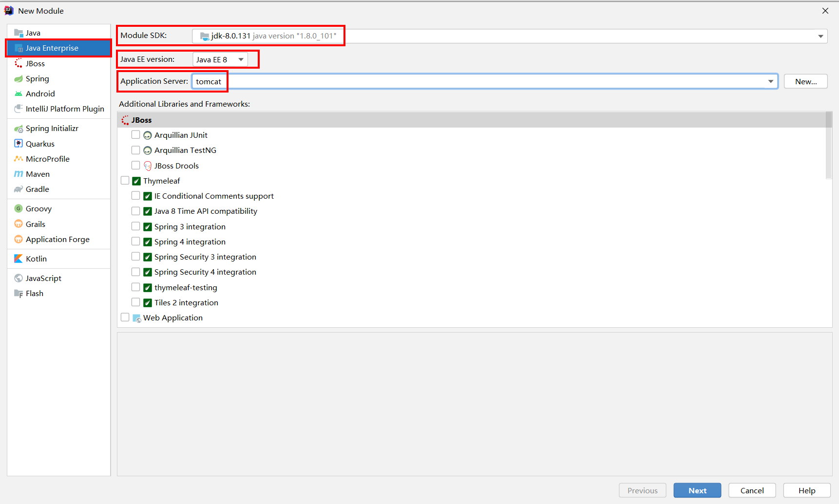Choose Spring Initializr in module list
Viewport: 839px width, 504px height.
[x=58, y=129]
